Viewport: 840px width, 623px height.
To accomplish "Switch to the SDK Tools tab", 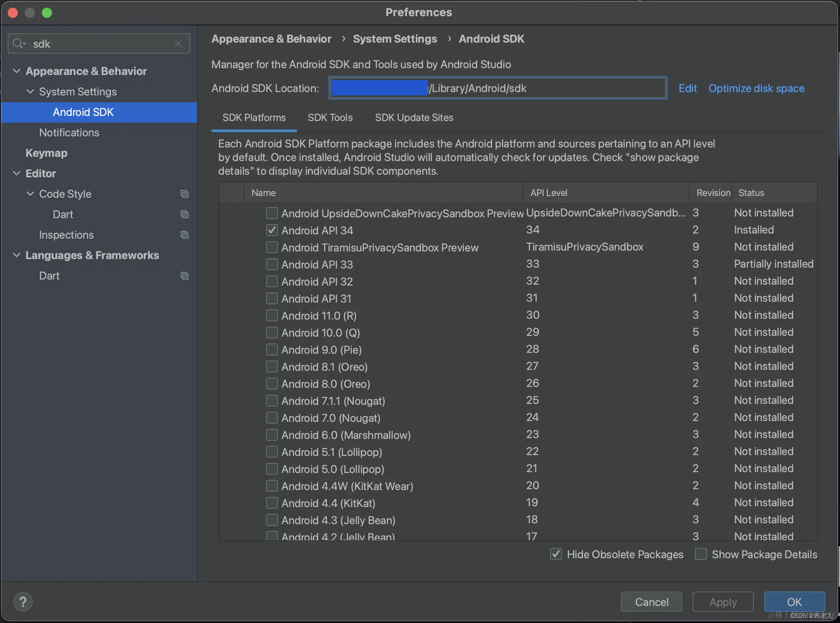I will [x=330, y=118].
